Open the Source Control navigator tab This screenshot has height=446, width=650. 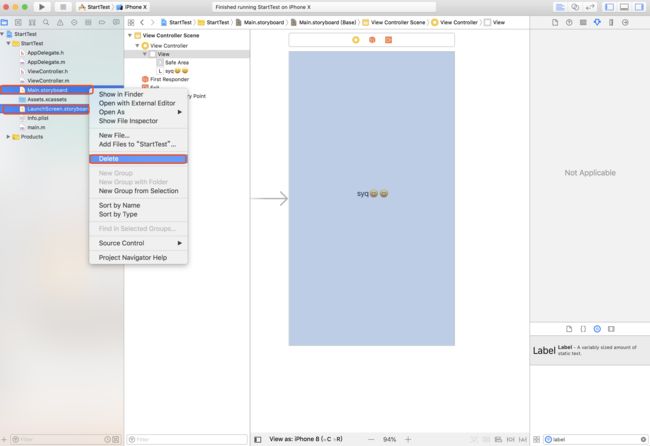click(x=18, y=22)
